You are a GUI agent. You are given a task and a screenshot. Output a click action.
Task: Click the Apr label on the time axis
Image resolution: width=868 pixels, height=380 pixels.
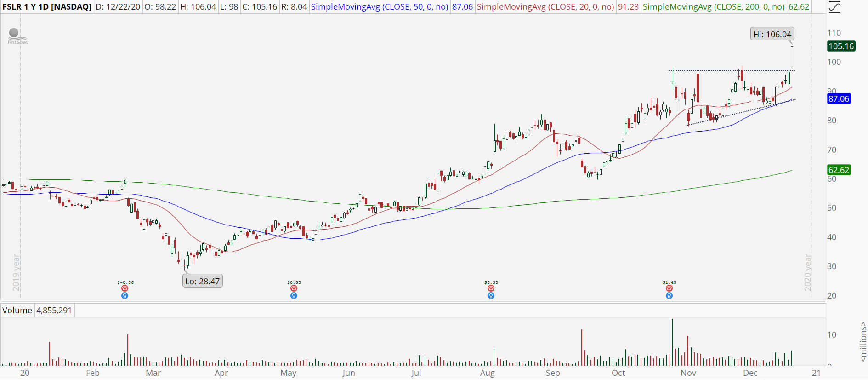[221, 373]
